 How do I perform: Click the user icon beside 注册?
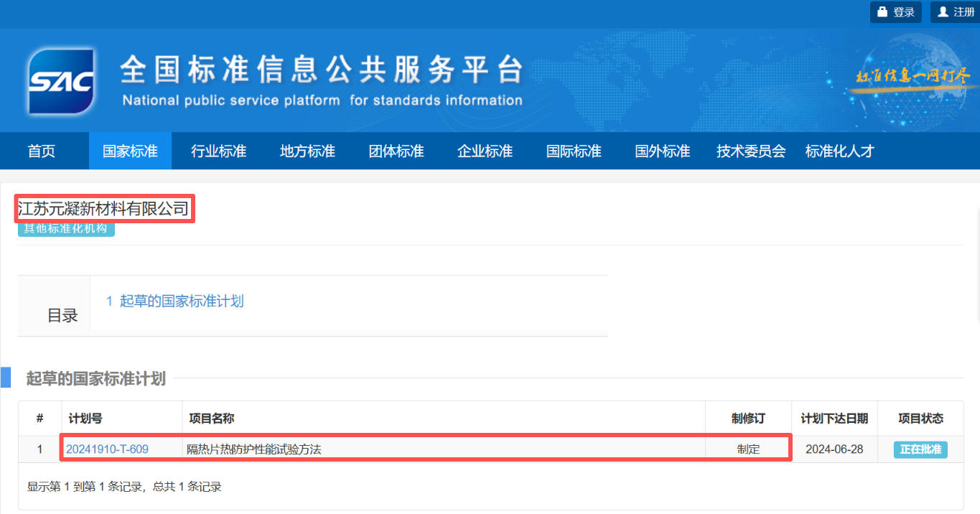943,12
